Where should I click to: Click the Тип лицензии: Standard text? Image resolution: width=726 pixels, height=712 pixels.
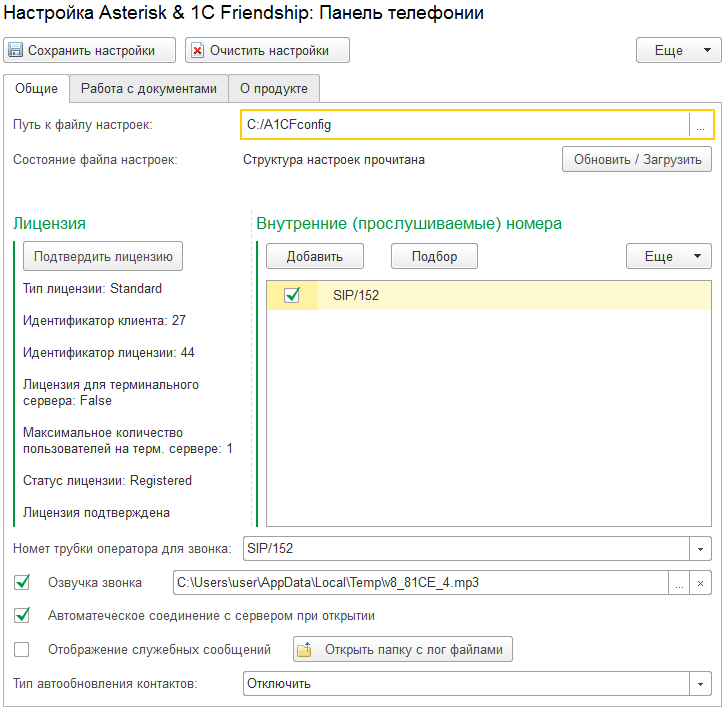93,288
